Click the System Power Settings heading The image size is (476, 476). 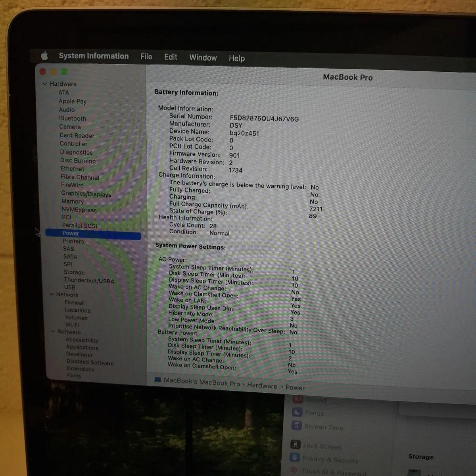(190, 246)
